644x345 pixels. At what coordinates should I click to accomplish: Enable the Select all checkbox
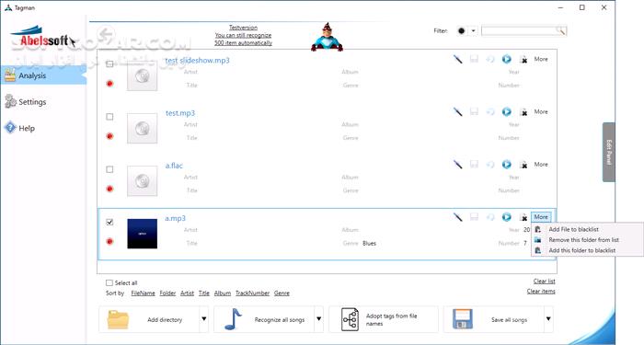coord(109,282)
